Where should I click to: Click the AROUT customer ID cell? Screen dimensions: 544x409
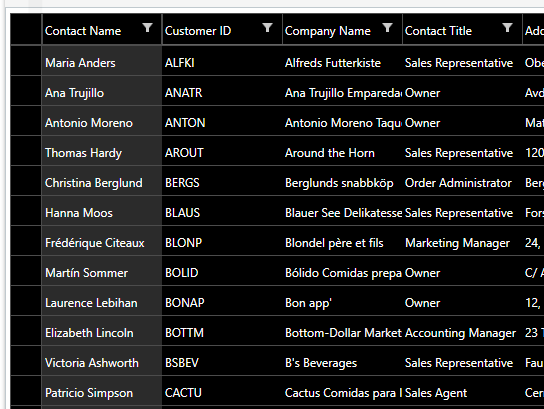(x=222, y=151)
